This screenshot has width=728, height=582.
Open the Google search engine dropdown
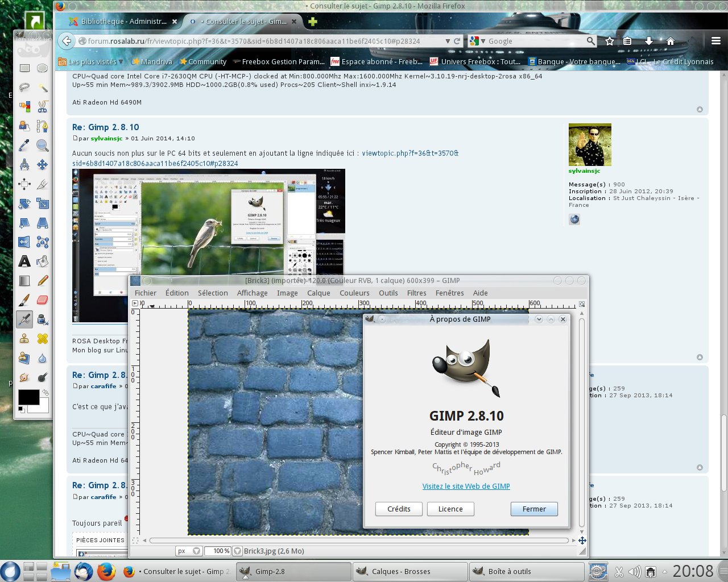pos(477,41)
